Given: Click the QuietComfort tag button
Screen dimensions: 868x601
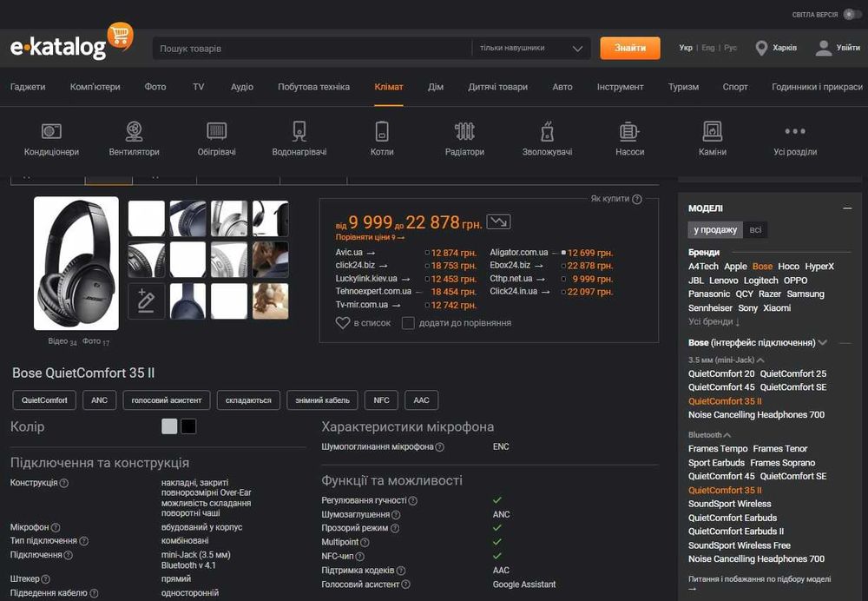Looking at the screenshot, I should (44, 400).
